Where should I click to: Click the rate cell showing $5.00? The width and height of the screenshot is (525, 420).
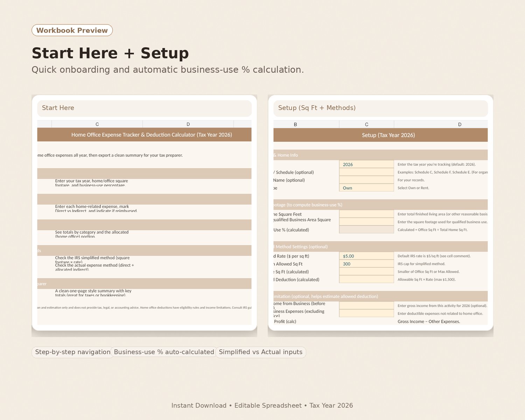[x=366, y=256]
